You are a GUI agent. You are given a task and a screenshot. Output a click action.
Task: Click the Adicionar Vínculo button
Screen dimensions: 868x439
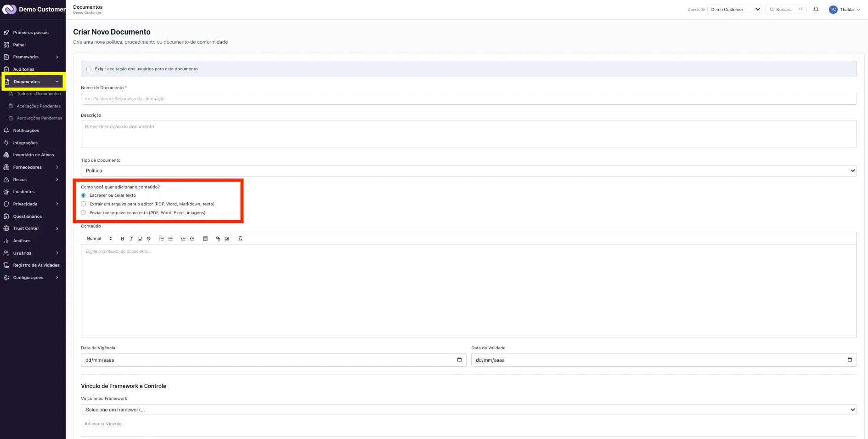(x=103, y=424)
